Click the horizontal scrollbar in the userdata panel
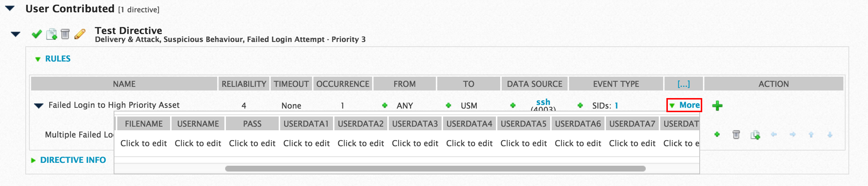This screenshot has height=186, width=868. [435, 169]
